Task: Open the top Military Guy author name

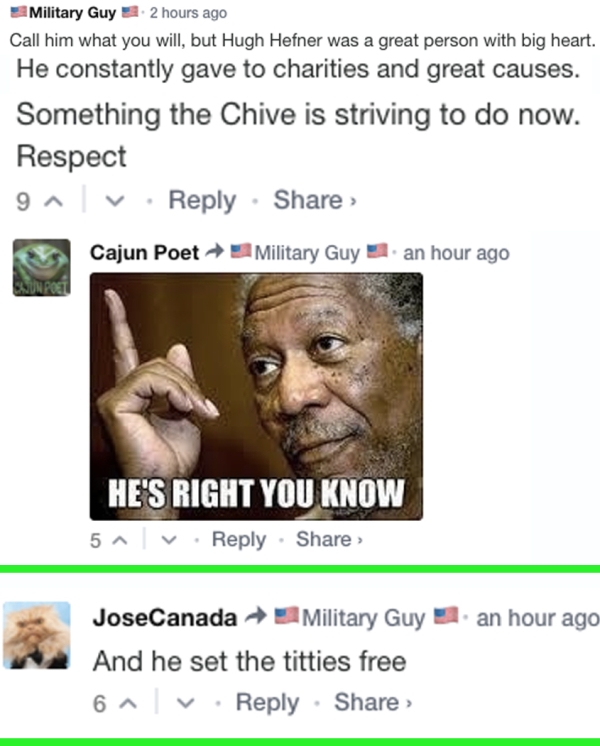Action: click(72, 12)
